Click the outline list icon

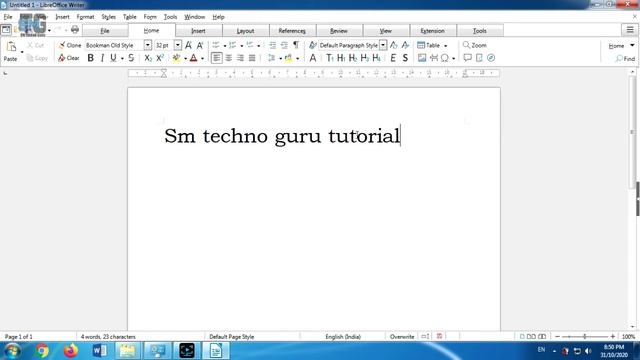(250, 45)
